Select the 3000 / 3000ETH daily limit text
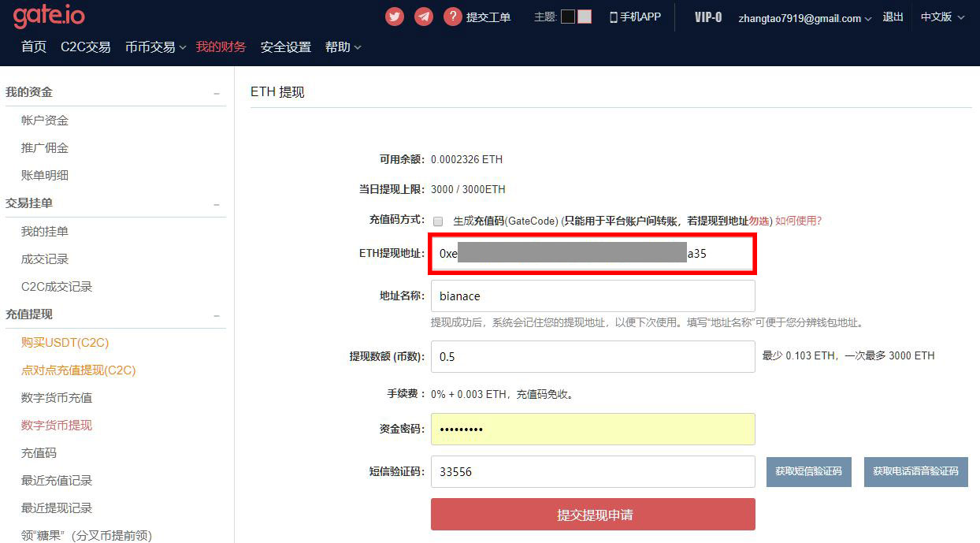The image size is (980, 543). click(x=468, y=190)
